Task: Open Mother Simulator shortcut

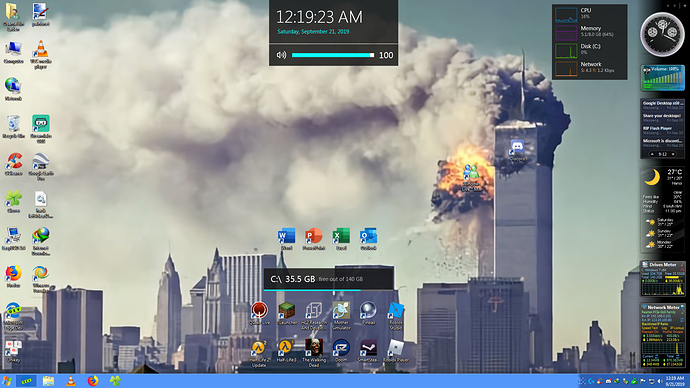Action: click(341, 316)
